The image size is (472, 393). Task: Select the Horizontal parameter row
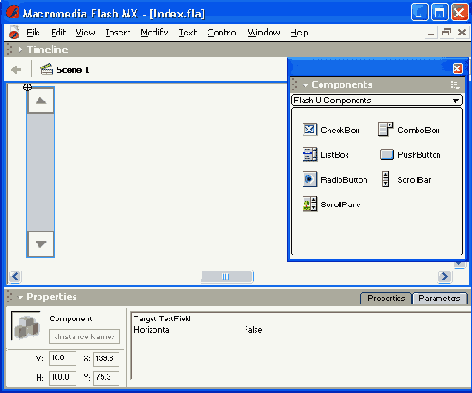coord(300,330)
